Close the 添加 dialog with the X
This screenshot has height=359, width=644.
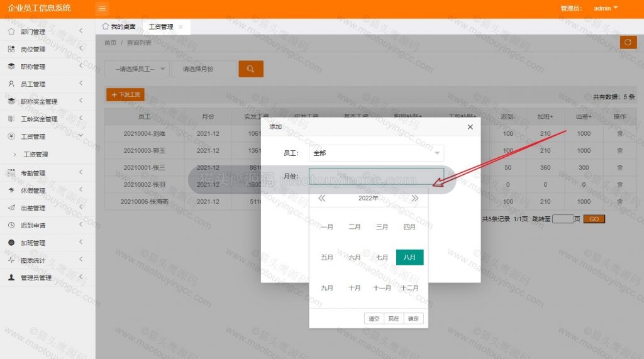tap(470, 127)
